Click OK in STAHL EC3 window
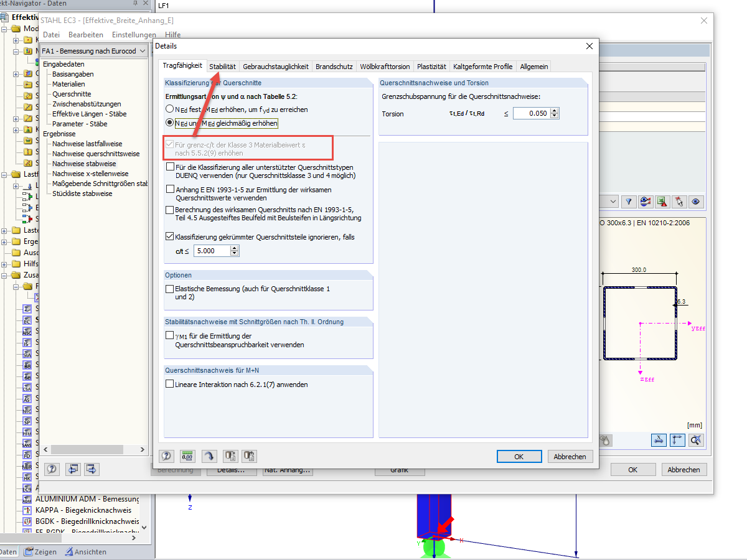 (x=633, y=470)
